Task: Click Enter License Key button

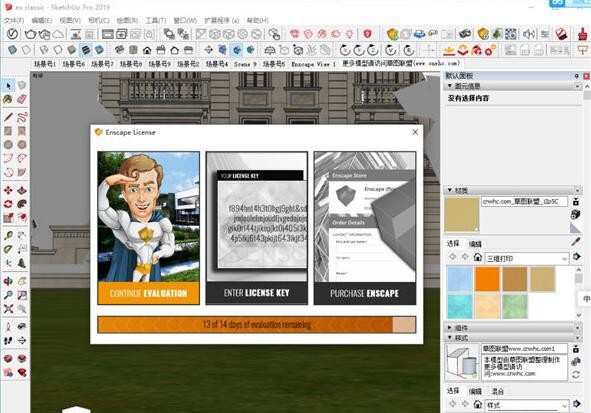Action: click(257, 293)
